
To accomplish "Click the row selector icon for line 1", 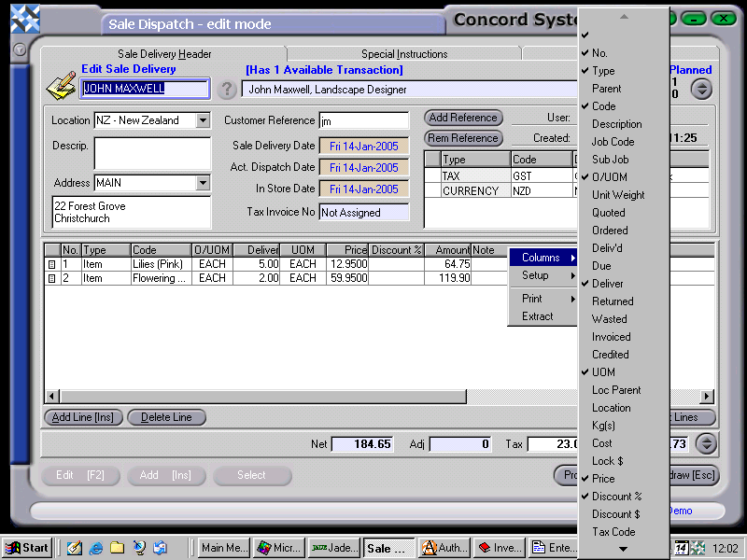I will point(53,264).
